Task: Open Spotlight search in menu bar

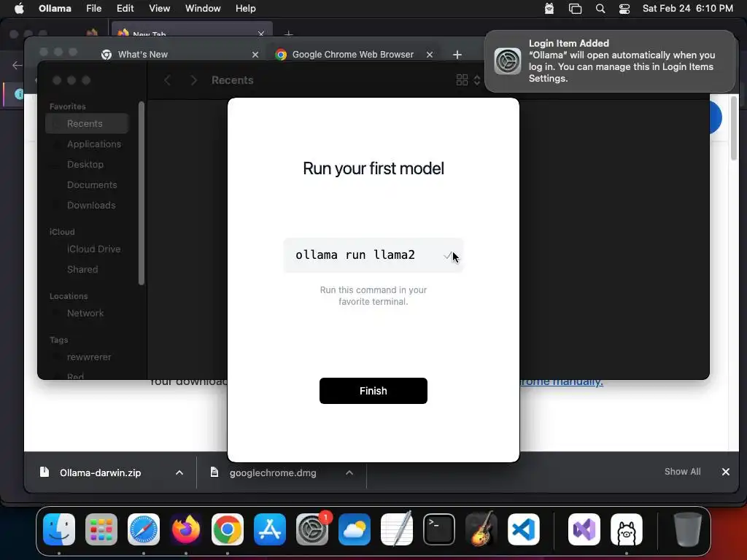Action: pyautogui.click(x=600, y=9)
